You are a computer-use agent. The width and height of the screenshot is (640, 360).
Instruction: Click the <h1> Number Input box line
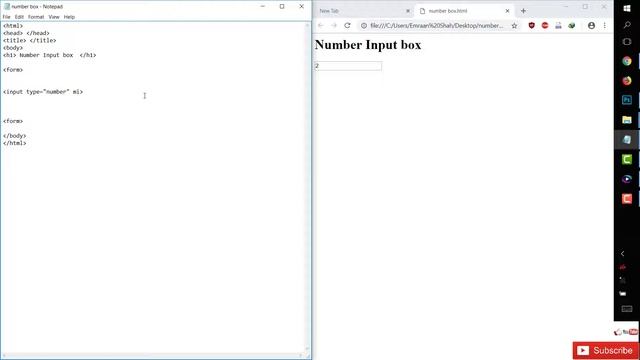49,55
